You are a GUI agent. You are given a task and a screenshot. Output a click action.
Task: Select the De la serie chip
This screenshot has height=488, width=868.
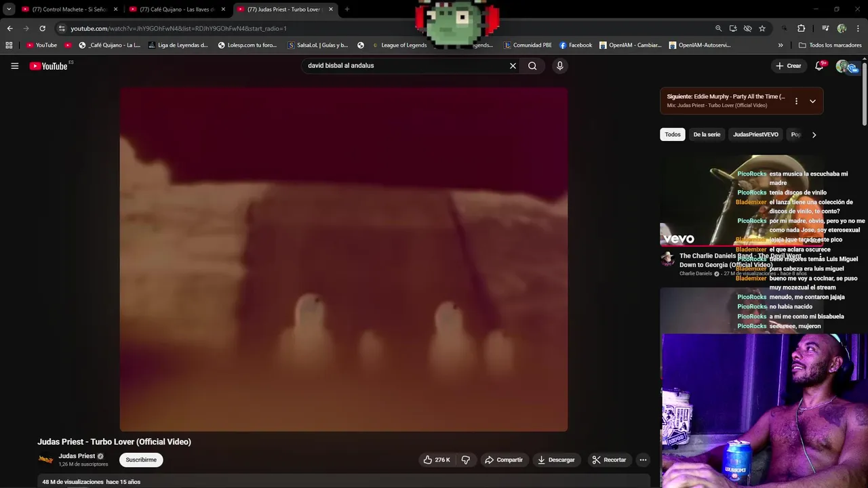[x=707, y=134]
